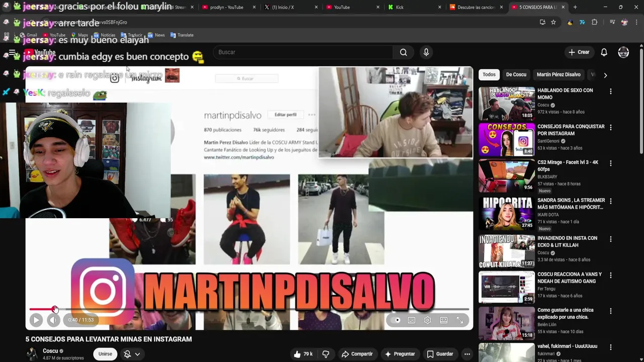Screen dimensions: 644x362
Task: Install app icon in address bar
Action: [542, 22]
